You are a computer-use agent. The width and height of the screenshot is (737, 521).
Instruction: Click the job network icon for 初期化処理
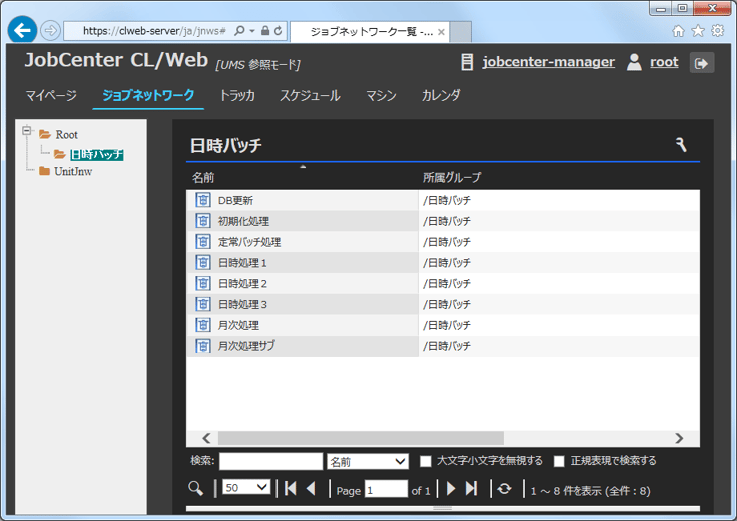[203, 221]
